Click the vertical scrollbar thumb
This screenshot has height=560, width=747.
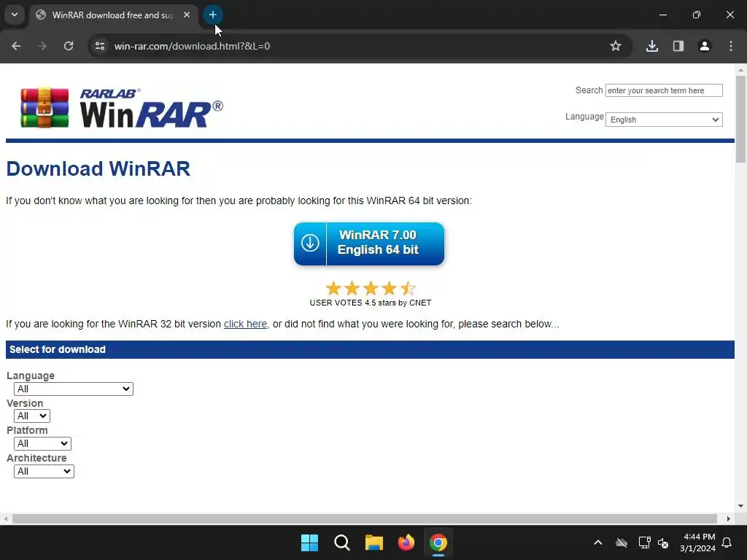click(740, 119)
